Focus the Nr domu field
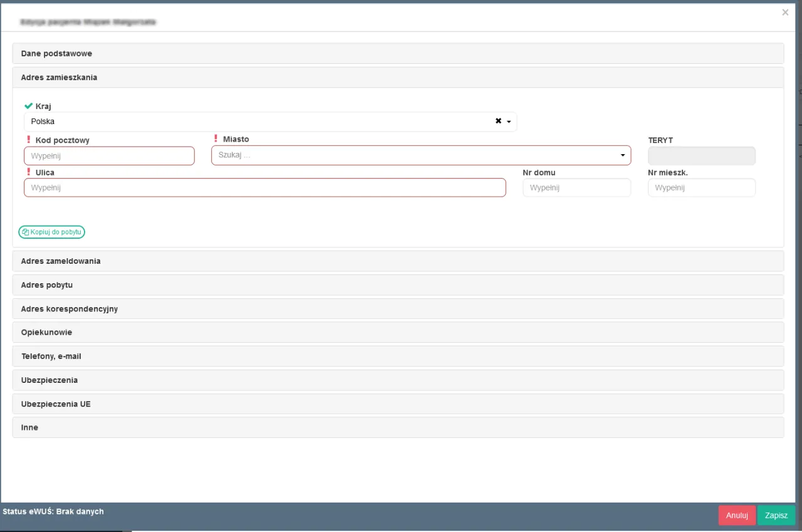This screenshot has width=802, height=532. pos(576,187)
